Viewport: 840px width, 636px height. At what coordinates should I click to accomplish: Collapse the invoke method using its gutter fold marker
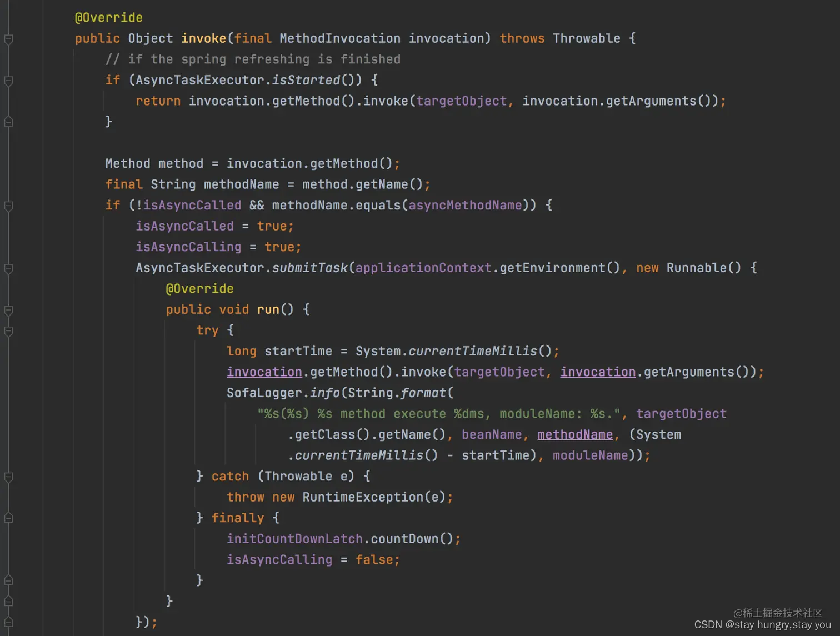click(x=8, y=39)
